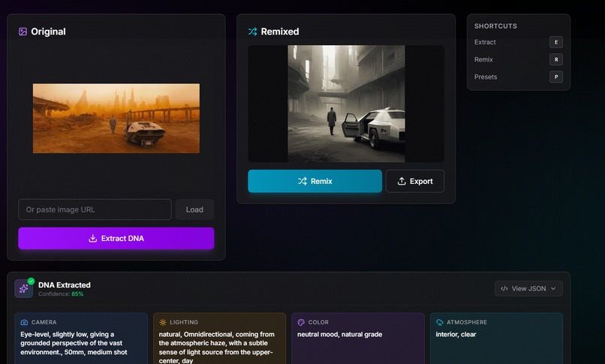Click the R shortcut key badge
605x364 pixels.
(556, 59)
